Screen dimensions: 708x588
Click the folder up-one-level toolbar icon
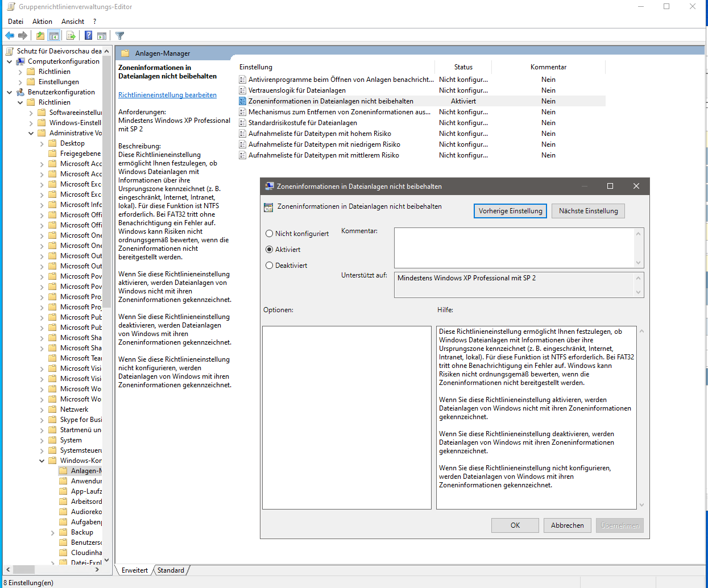[40, 36]
